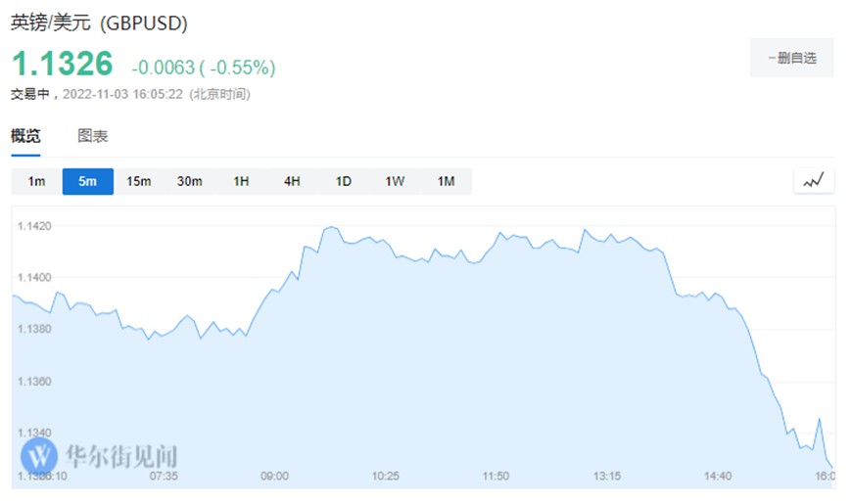This screenshot has width=851, height=504.
Task: Choose the 1M monthly timeframe
Action: [446, 181]
